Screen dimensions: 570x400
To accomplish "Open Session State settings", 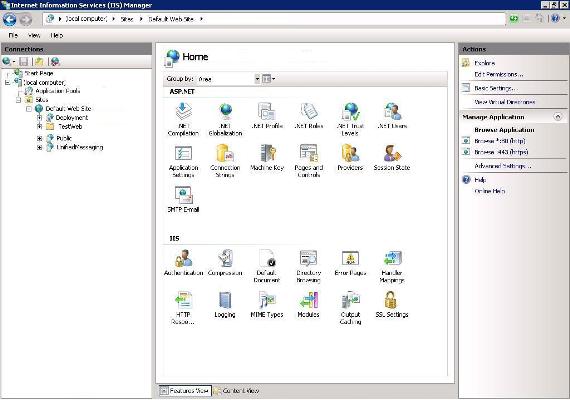I will tap(392, 157).
